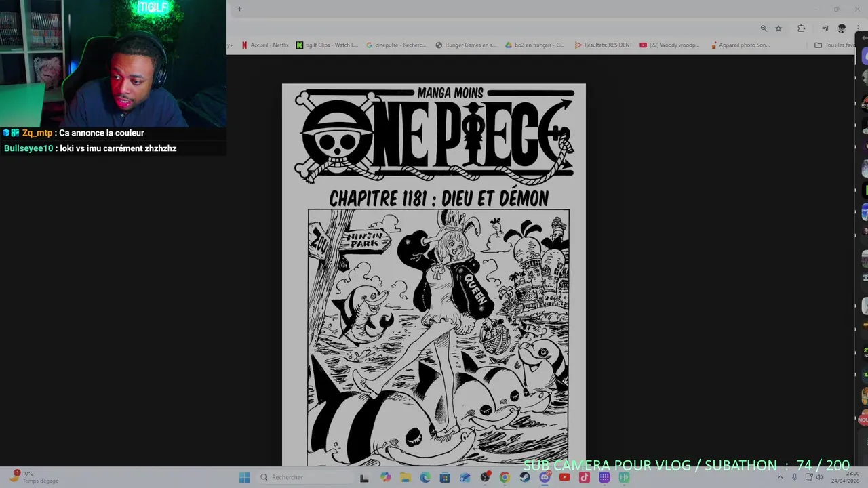Click the zoom magnifier icon in address bar

click(764, 28)
